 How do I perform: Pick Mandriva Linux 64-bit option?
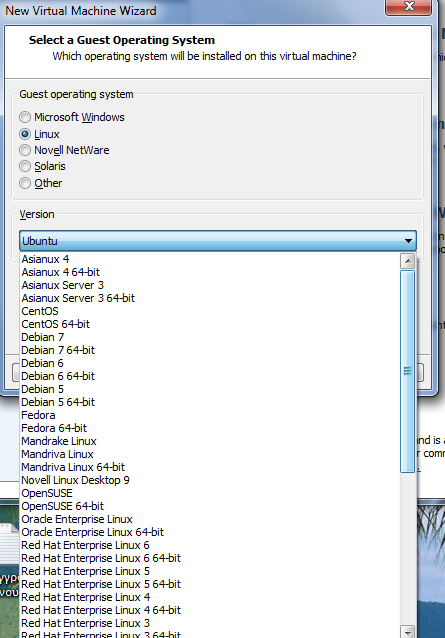point(73,467)
